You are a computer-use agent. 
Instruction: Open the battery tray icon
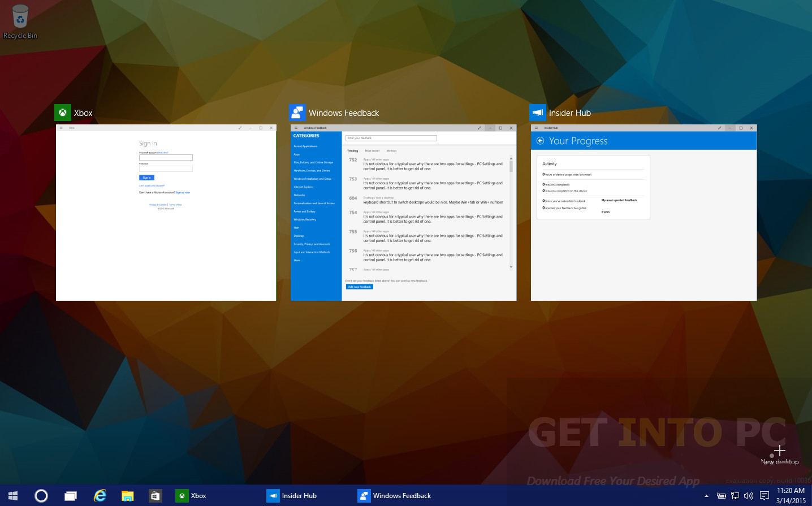722,496
